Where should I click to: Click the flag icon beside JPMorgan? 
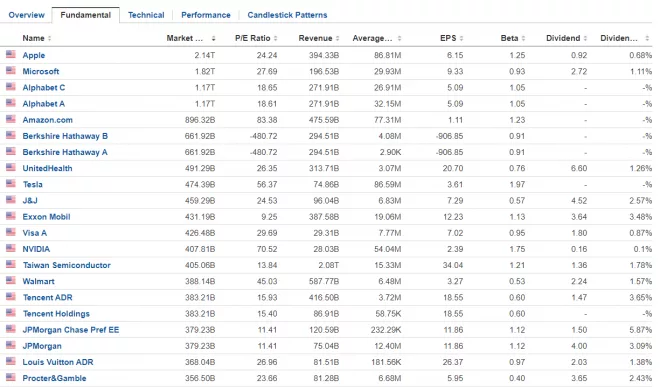[x=11, y=345]
